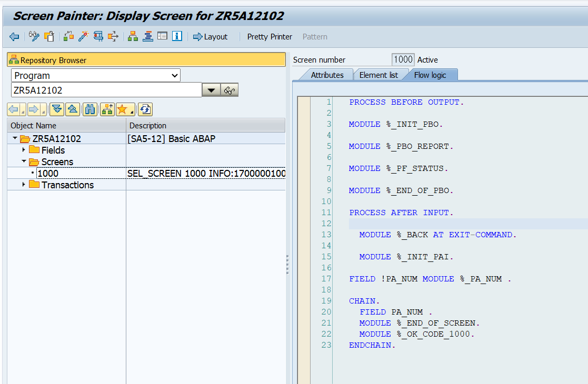This screenshot has height=384, width=588.
Task: Click the Pretty Printer button
Action: 269,37
